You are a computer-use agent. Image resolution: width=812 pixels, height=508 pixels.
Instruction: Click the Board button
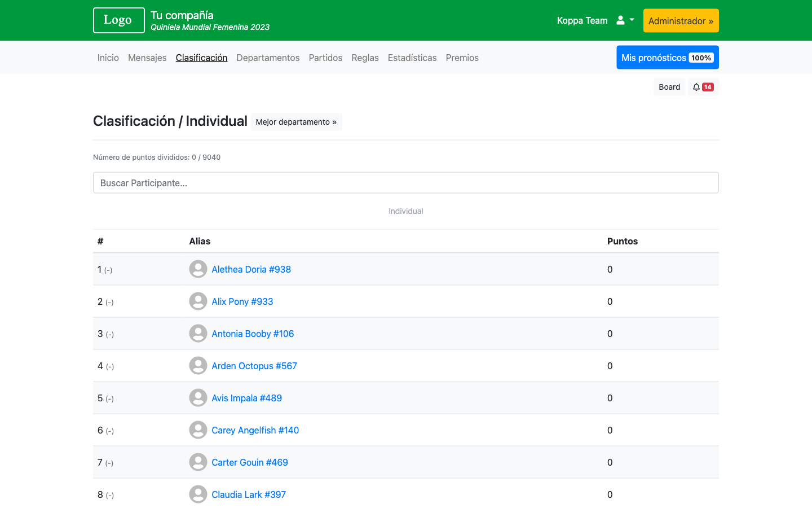669,87
